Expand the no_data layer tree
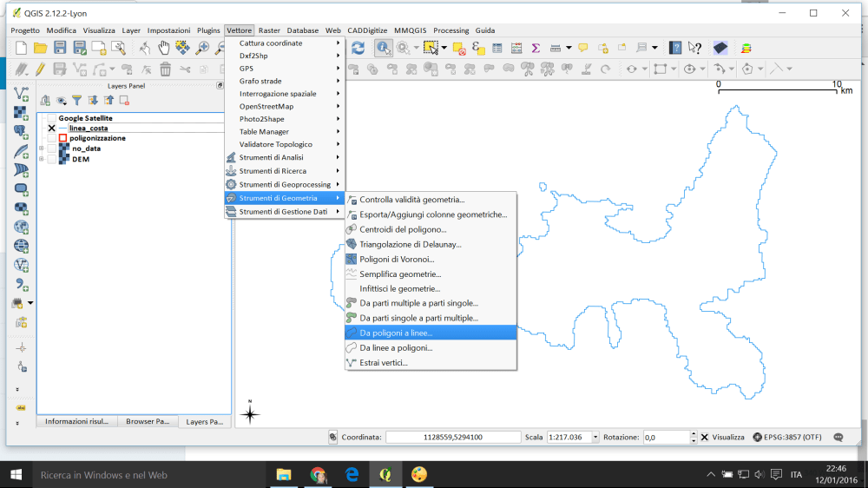This screenshot has height=488, width=868. point(41,148)
